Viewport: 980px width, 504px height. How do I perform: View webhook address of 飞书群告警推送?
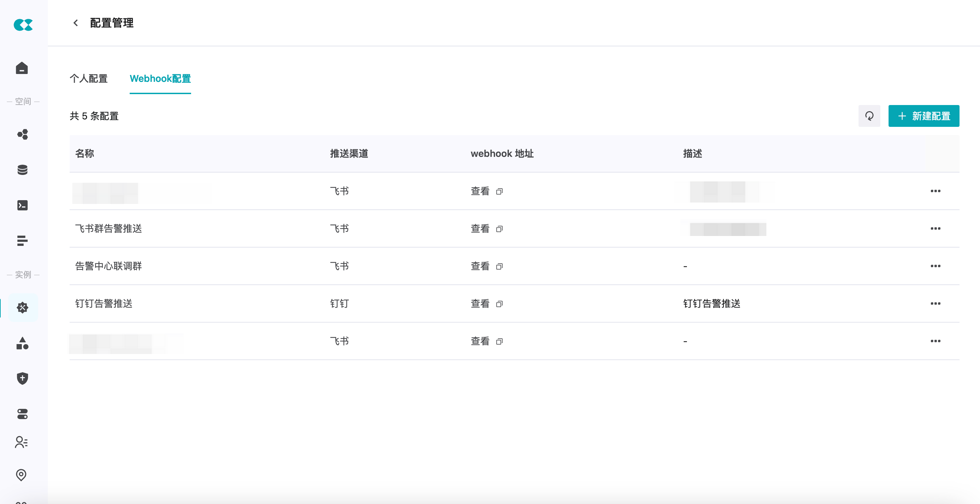[x=480, y=229]
